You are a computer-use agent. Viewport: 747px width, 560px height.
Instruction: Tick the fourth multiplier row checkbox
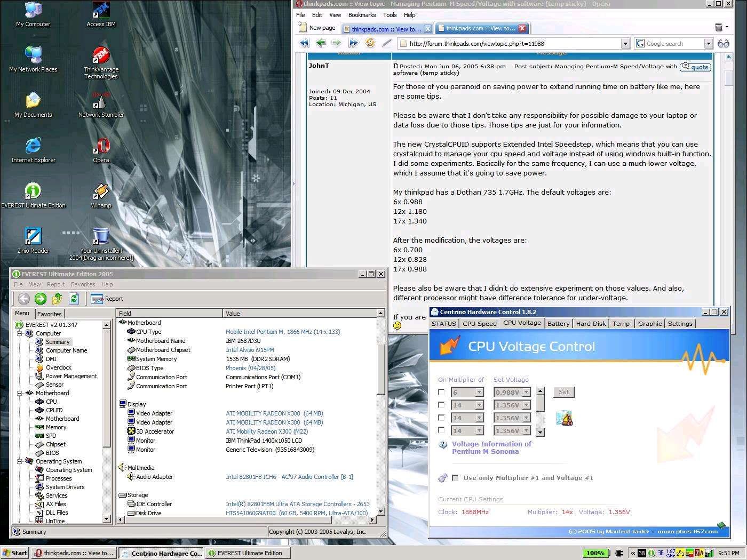pyautogui.click(x=441, y=430)
